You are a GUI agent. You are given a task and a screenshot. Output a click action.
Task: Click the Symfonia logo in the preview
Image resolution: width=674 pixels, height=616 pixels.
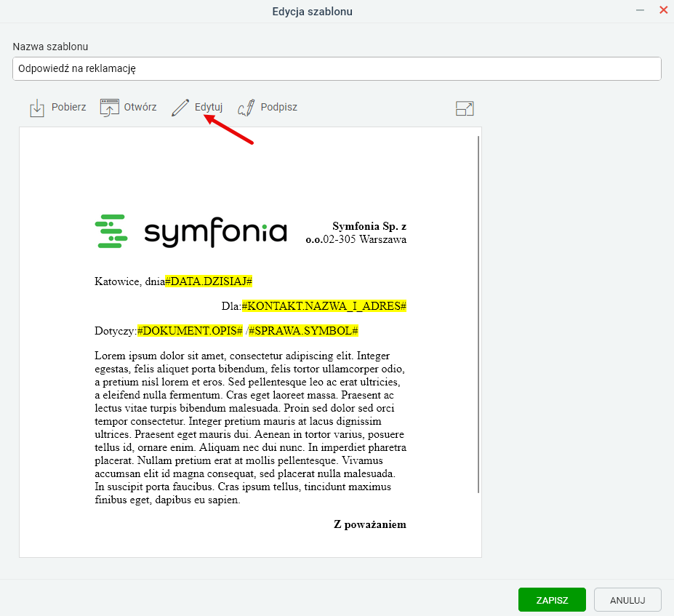tap(190, 231)
